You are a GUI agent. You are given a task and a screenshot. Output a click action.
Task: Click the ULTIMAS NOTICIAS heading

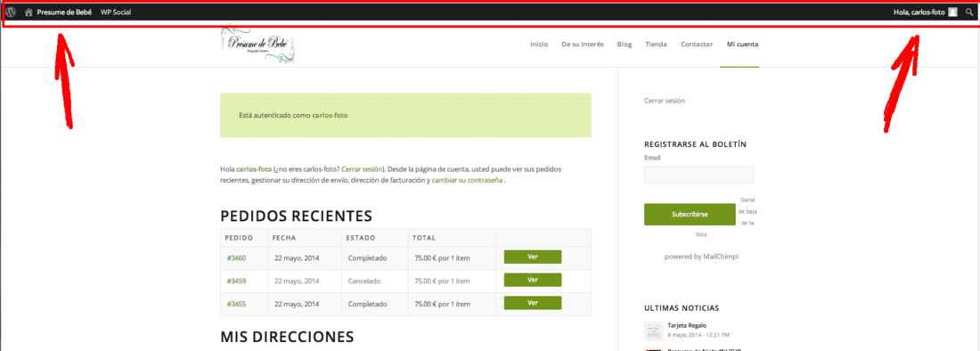tap(682, 308)
